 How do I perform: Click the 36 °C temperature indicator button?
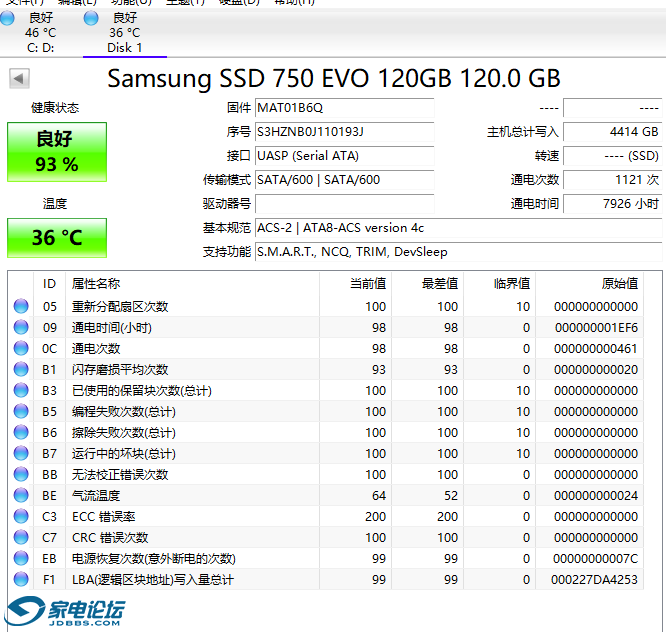57,238
